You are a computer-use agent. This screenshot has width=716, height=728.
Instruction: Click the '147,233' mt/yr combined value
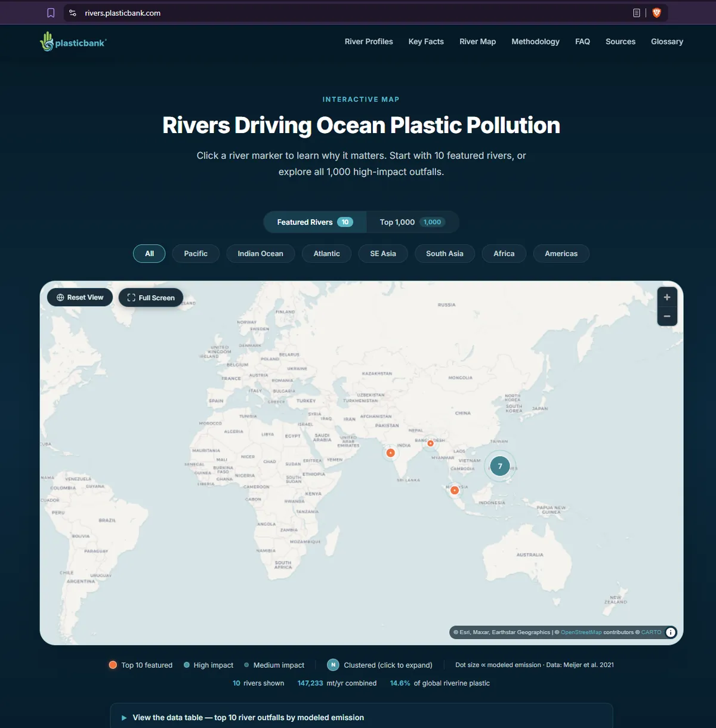click(x=310, y=683)
